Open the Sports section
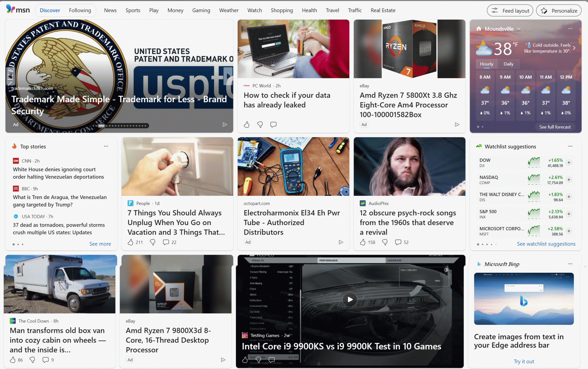Screen dimensions: 588x369 133,10
